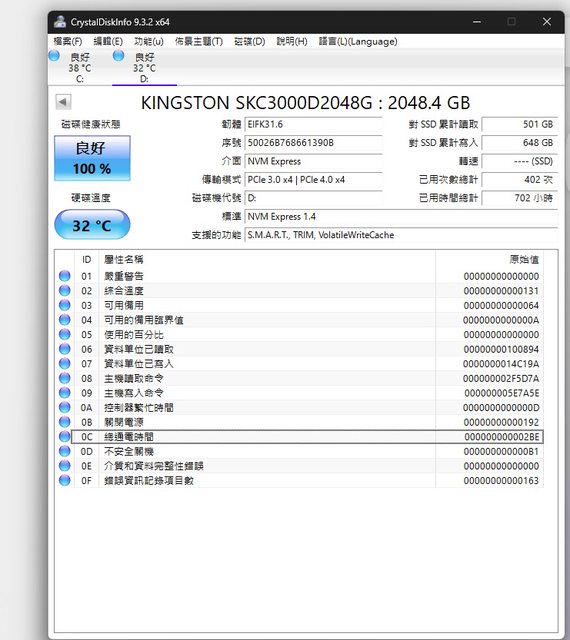Click the previous disk arrow button
This screenshot has height=640, width=570.
(63, 102)
